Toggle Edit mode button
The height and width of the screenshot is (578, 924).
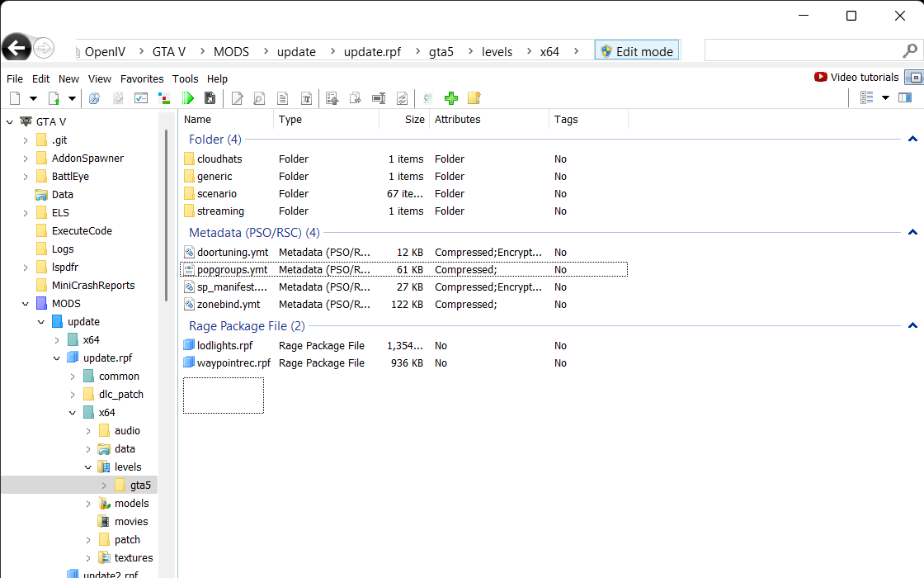click(636, 51)
